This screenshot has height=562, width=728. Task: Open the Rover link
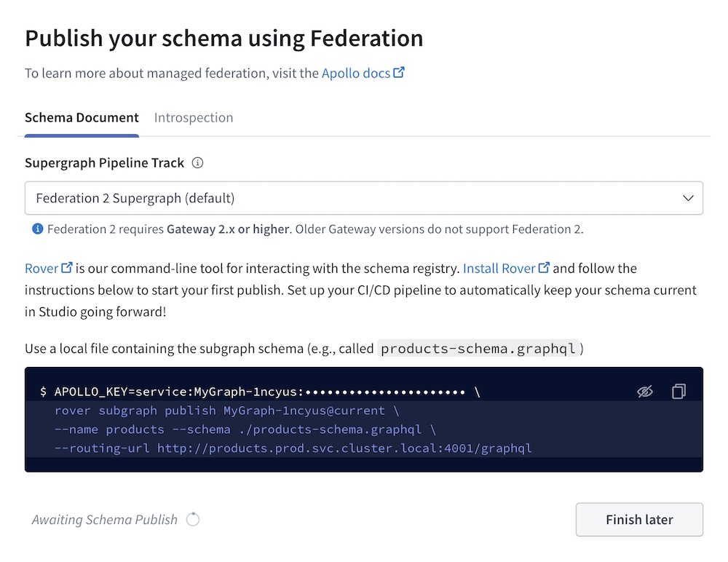click(41, 268)
